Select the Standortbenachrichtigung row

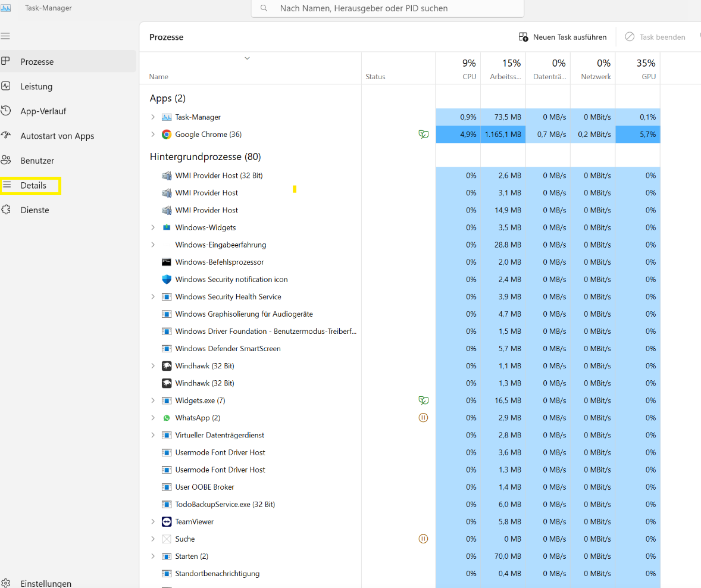pos(400,573)
